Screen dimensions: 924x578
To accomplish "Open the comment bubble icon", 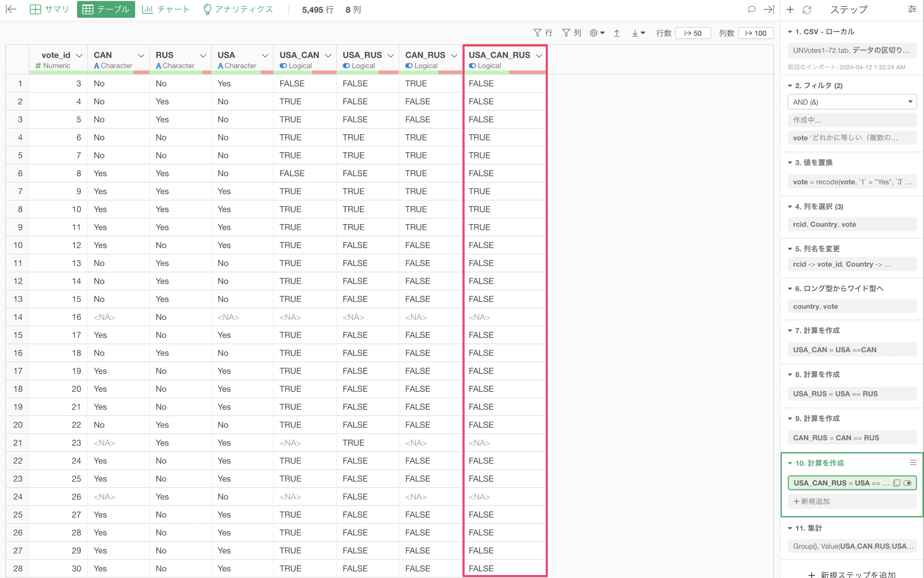I will tap(751, 9).
